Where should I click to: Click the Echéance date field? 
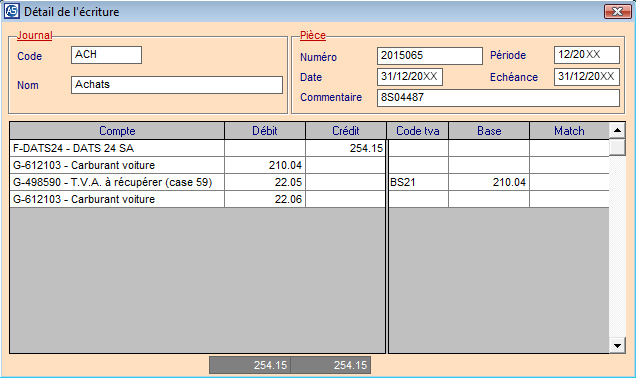pos(587,77)
